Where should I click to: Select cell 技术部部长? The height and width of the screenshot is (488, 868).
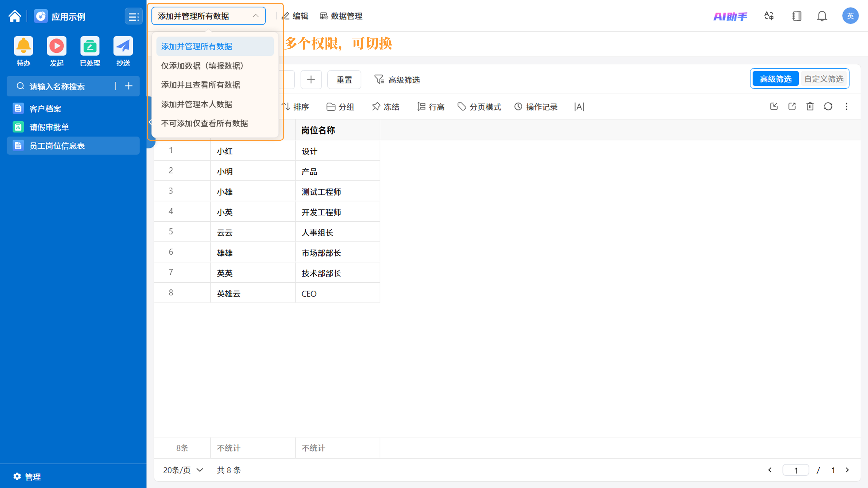coord(338,273)
